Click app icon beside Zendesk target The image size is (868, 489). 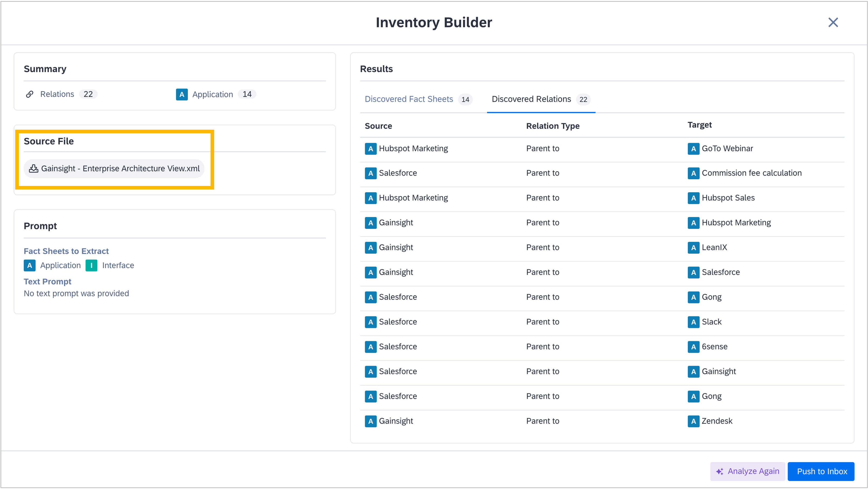click(694, 421)
